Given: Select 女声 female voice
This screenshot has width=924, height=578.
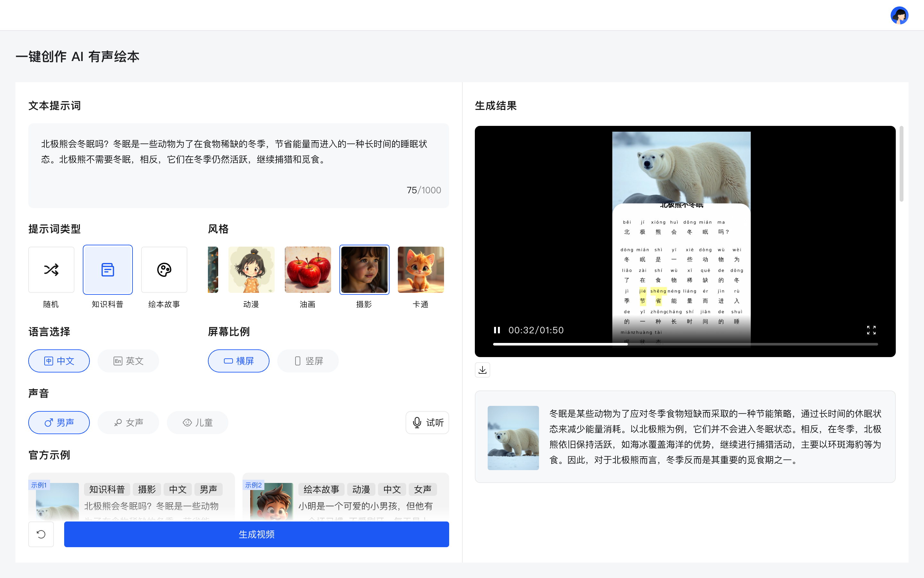Looking at the screenshot, I should [128, 422].
